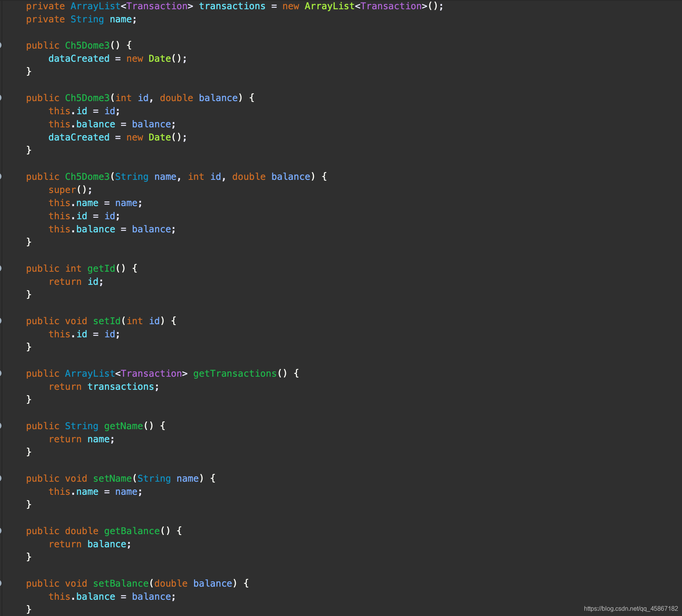Click 'this.balance = balance;' inside setBalance method
This screenshot has width=682, height=616.
pyautogui.click(x=112, y=597)
